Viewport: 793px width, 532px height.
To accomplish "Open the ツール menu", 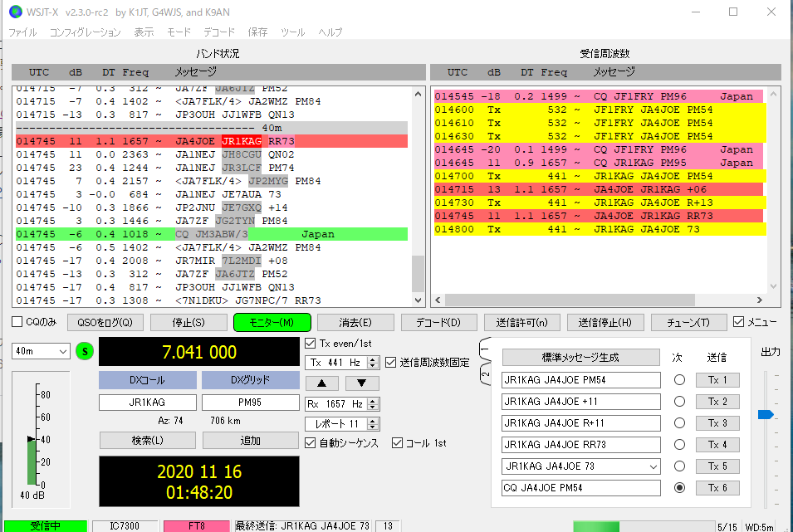I will (x=292, y=32).
